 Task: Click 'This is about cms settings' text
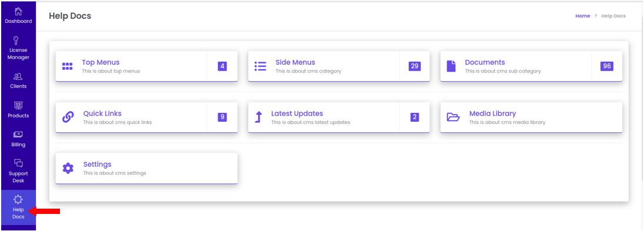(x=115, y=173)
